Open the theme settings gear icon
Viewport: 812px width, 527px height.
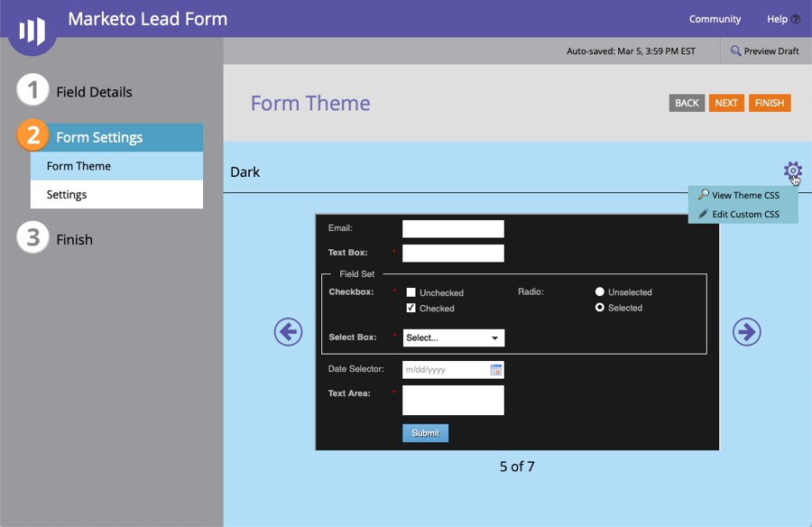(x=792, y=171)
